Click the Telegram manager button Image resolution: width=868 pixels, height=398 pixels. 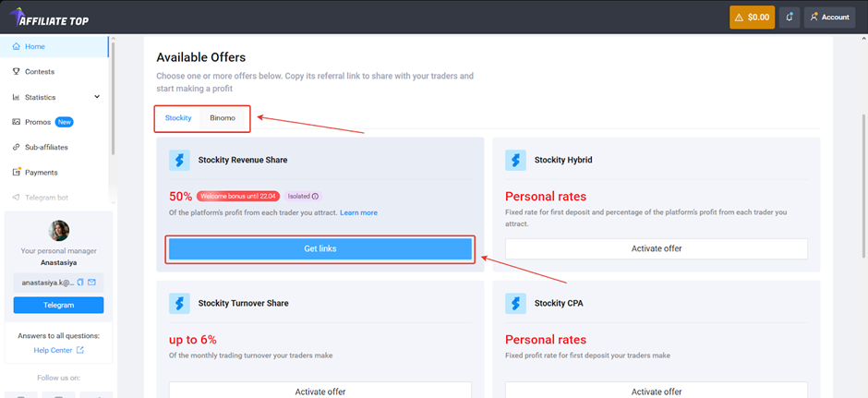(x=59, y=305)
